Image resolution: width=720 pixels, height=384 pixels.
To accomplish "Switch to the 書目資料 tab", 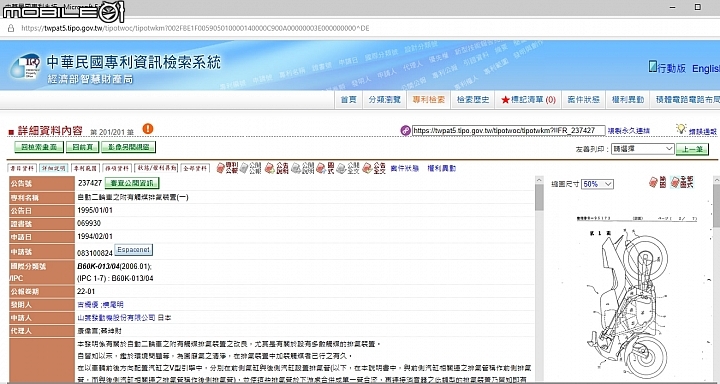I will pyautogui.click(x=22, y=169).
